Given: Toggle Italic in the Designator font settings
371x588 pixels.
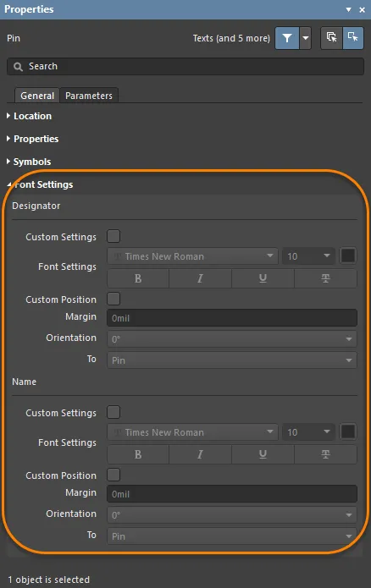Looking at the screenshot, I should click(x=200, y=278).
